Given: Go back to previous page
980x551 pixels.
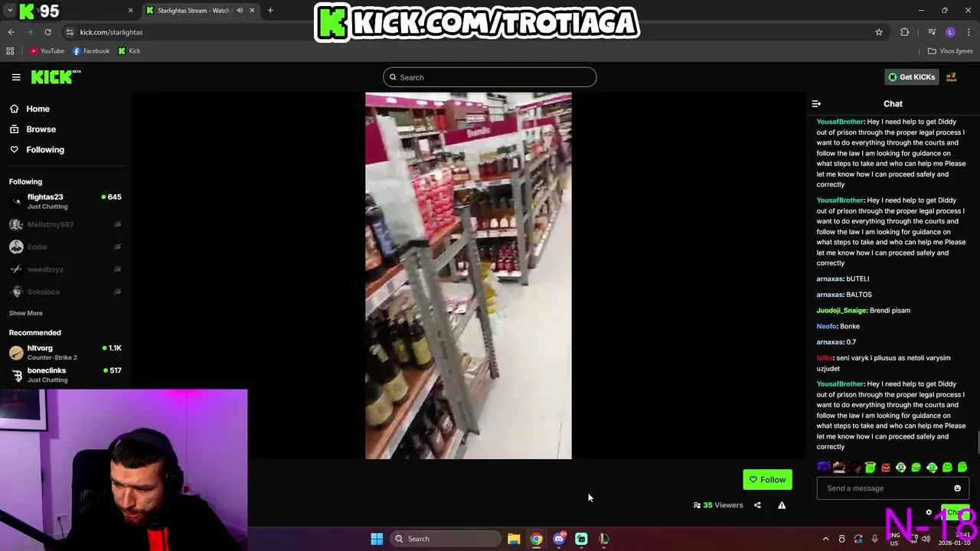Looking at the screenshot, I should pos(11,32).
